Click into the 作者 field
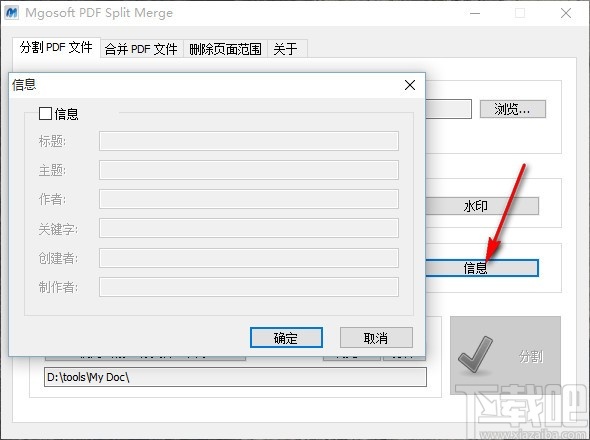590x440 pixels. click(249, 199)
